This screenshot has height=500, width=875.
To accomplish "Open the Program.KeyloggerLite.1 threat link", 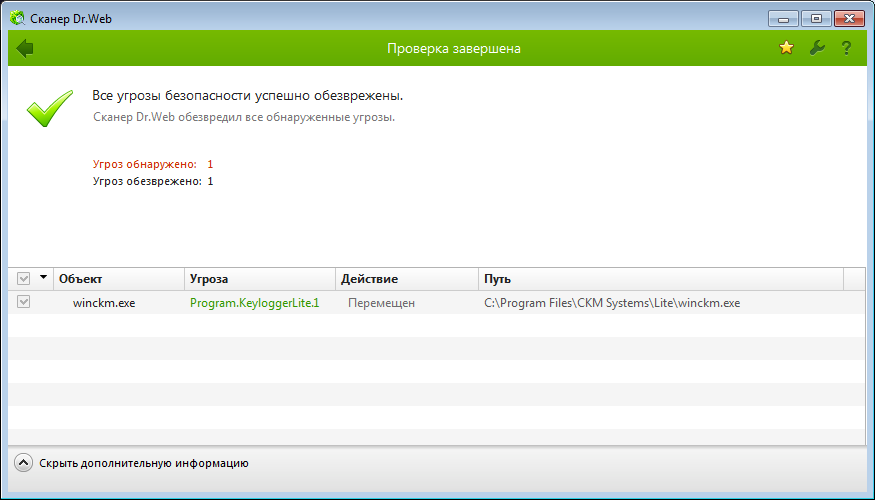I will (x=254, y=303).
